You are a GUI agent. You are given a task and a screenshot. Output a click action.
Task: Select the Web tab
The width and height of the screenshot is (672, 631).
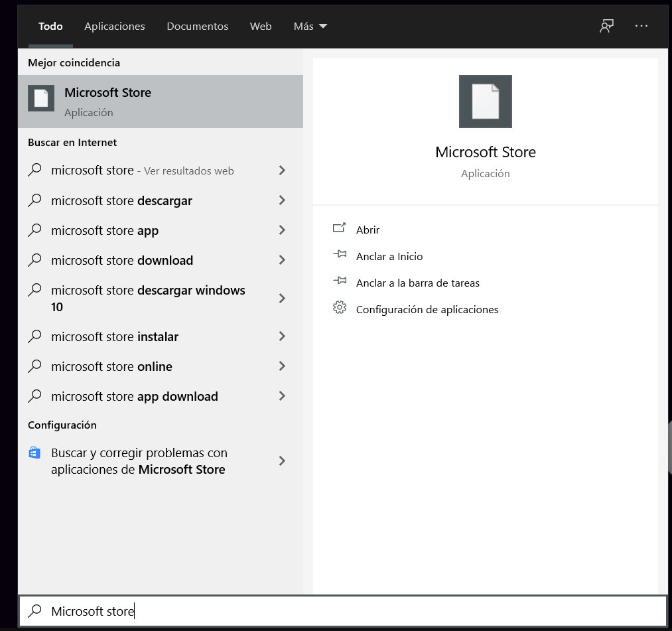click(x=261, y=27)
